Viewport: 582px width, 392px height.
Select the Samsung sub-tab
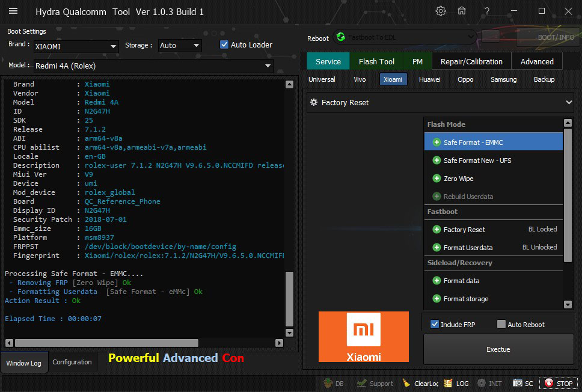(x=503, y=79)
